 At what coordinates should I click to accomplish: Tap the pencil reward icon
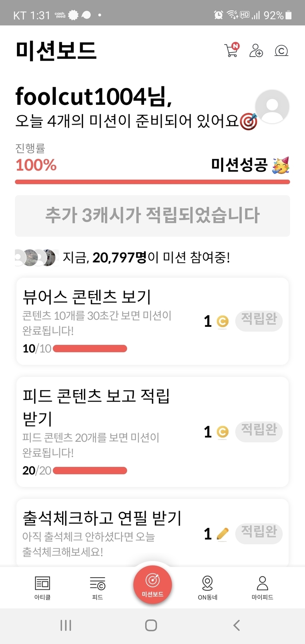(223, 534)
